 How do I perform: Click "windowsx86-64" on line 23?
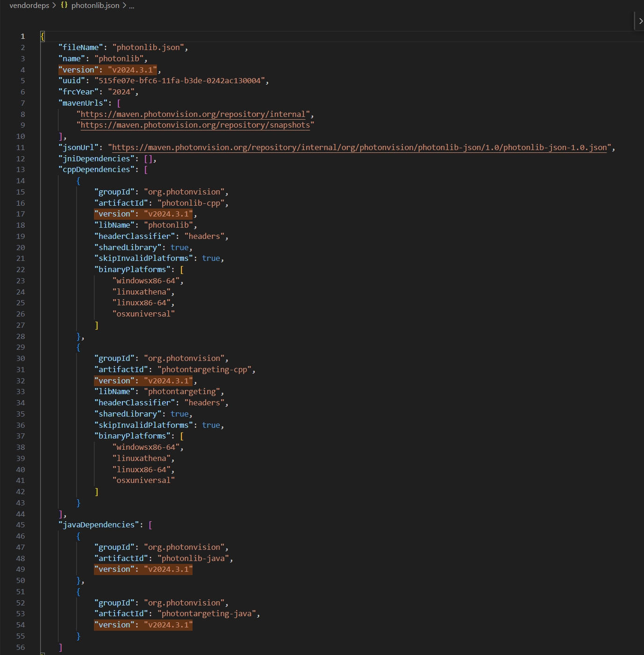[146, 281]
